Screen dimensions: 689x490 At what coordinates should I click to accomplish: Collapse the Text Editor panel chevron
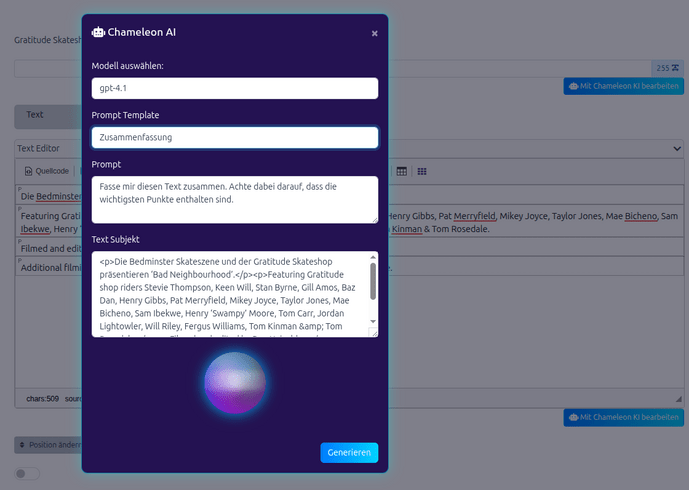point(676,148)
